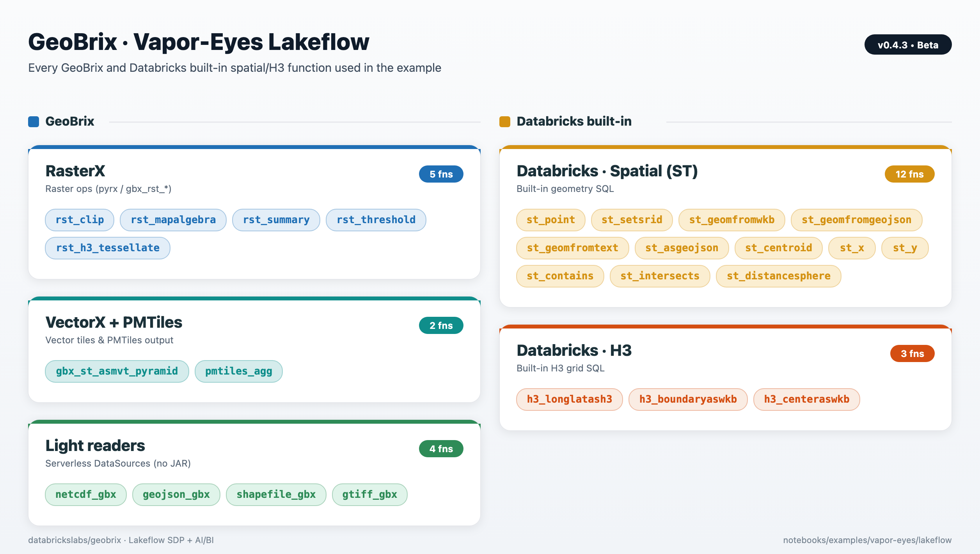Click the st_y chip

[x=905, y=248]
